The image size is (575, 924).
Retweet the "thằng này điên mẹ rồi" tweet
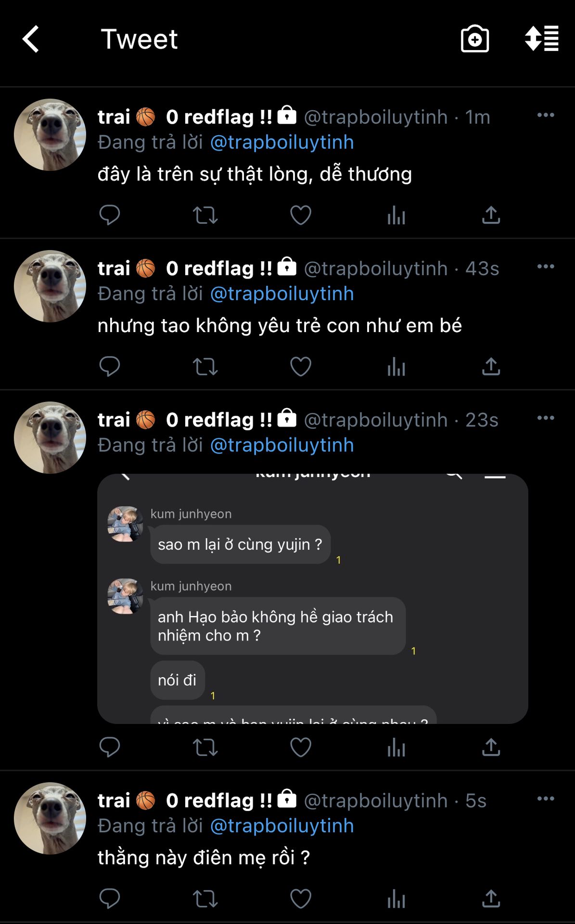(x=205, y=898)
